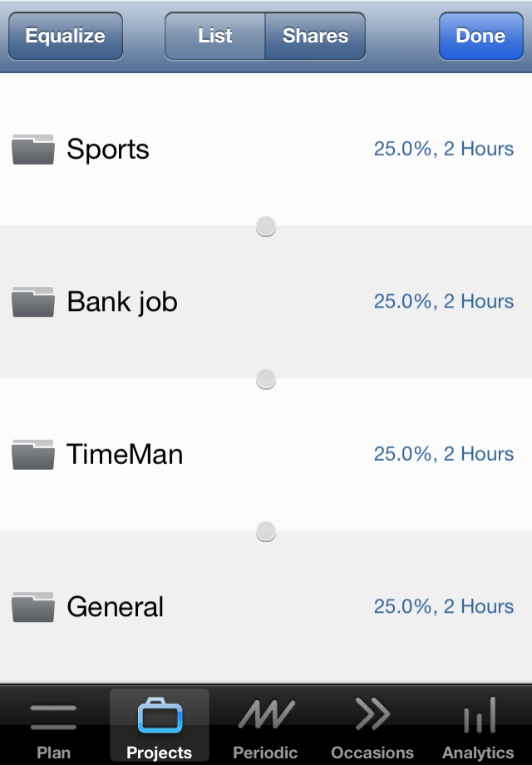Open the General folder icon

(32, 606)
